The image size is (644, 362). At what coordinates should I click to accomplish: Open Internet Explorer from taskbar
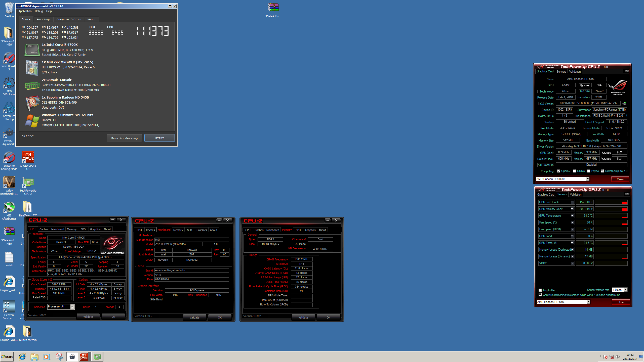pyautogui.click(x=22, y=356)
